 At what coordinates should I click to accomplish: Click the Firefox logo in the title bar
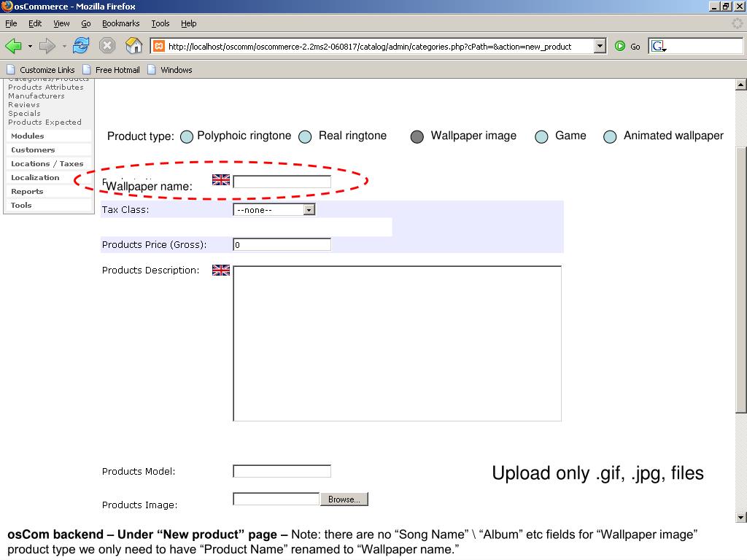tap(7, 6)
